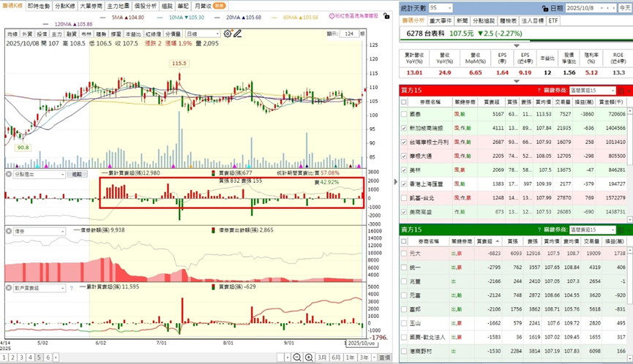This screenshot has width=633, height=364.
Task: Check the 凱基-台北 checkbox
Action: 404,198
